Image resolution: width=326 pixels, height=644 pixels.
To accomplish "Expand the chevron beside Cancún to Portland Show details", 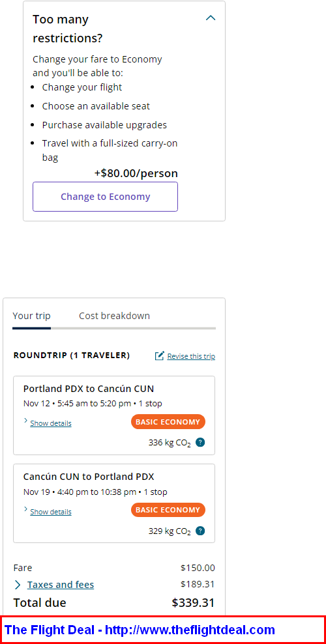I will coord(25,510).
